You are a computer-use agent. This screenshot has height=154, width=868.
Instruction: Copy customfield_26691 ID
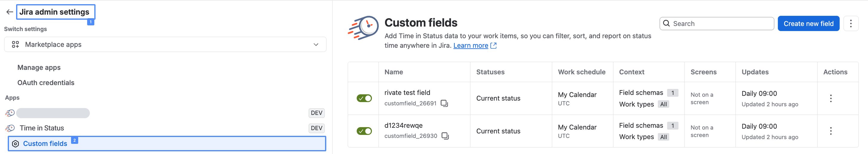point(444,103)
